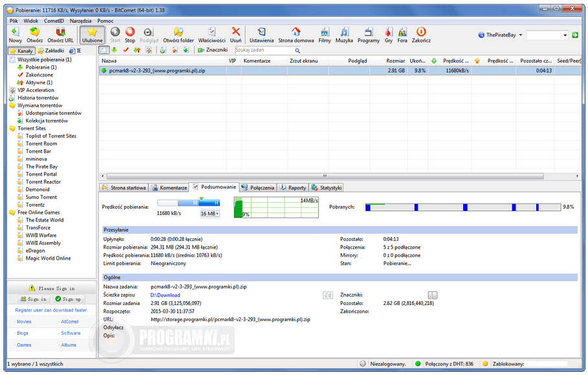The image size is (588, 375).
Task: Open the download folder via Otwórz folder
Action: [179, 35]
